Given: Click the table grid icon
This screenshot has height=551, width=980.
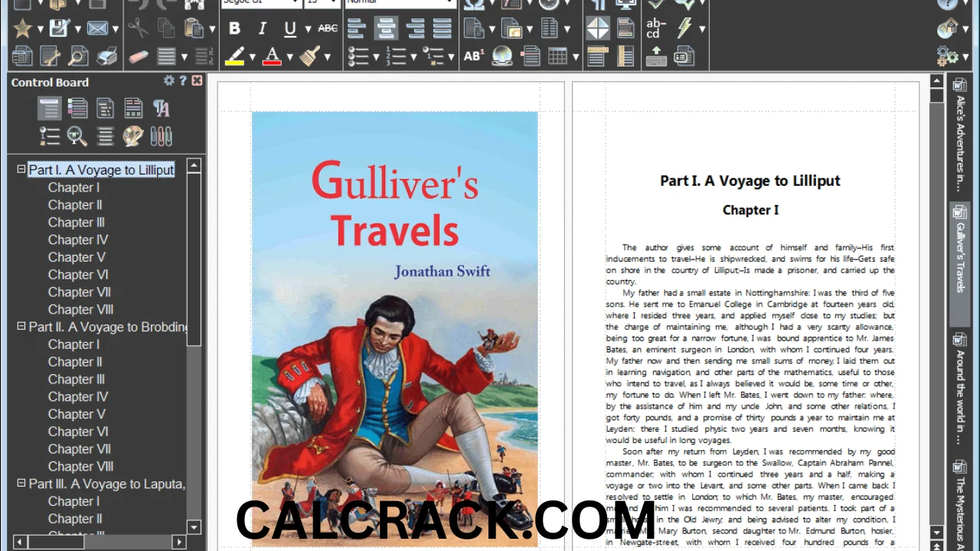Looking at the screenshot, I should pyautogui.click(x=557, y=56).
